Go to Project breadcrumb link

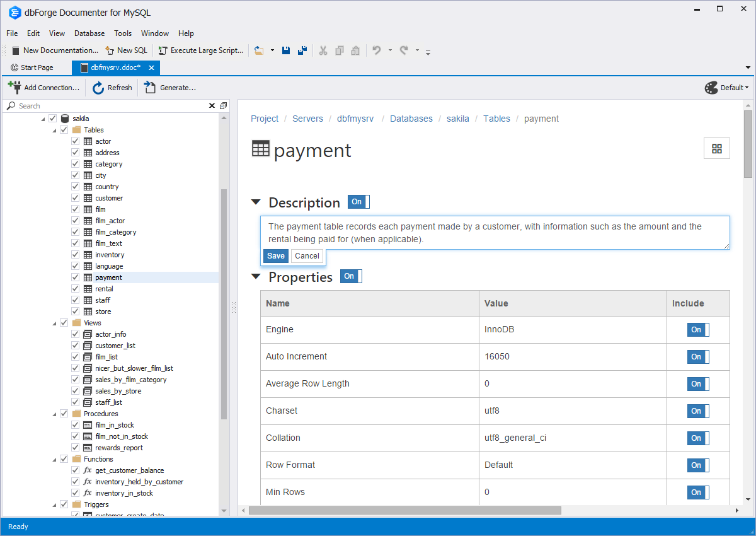[x=265, y=119]
